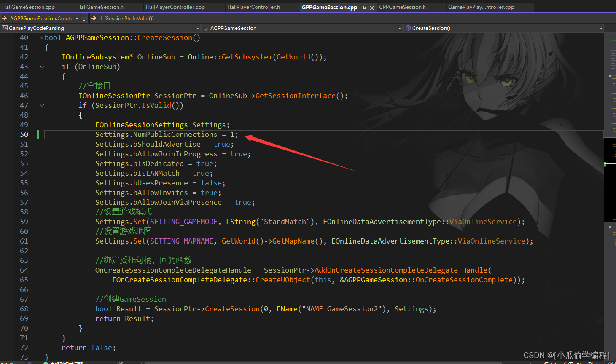The width and height of the screenshot is (616, 364).
Task: Click SETTING_GAMEMODE macro
Action: click(184, 222)
